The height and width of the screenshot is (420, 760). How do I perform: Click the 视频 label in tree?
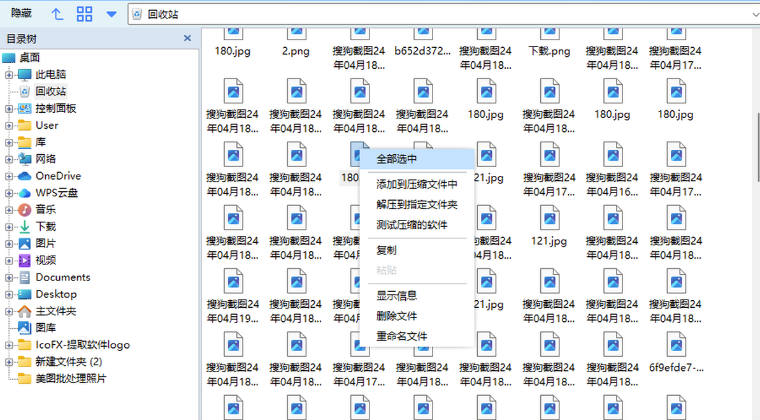click(46, 260)
